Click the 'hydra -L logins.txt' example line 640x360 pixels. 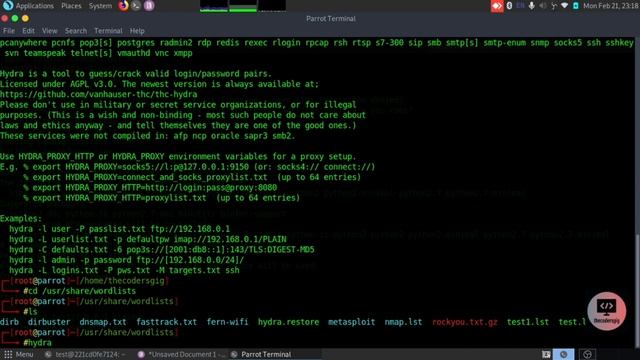point(124,270)
